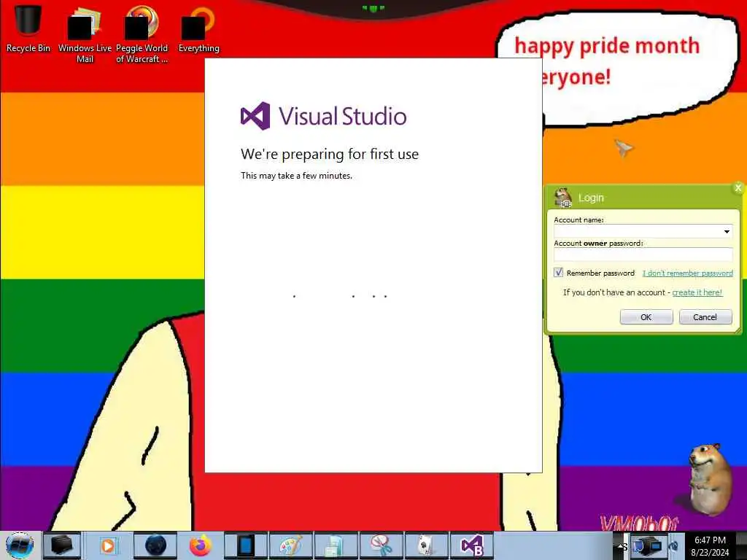Viewport: 747px width, 560px height.
Task: Open "I don't remember password" link
Action: [687, 273]
